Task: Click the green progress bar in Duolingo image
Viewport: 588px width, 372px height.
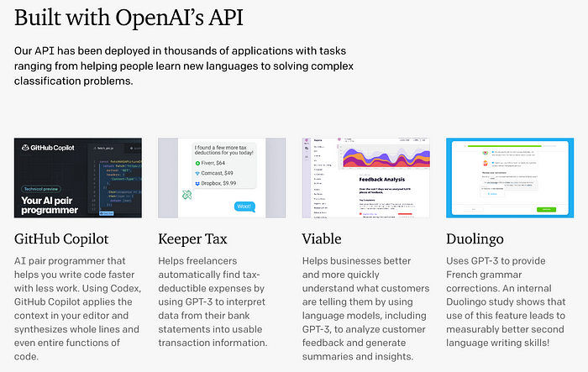Action: click(505, 146)
